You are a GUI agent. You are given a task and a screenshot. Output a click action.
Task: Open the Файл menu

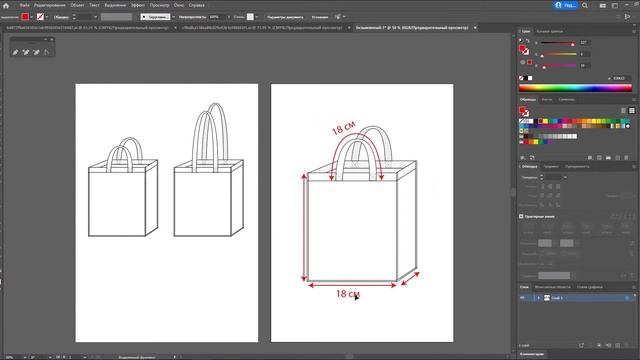tap(24, 5)
